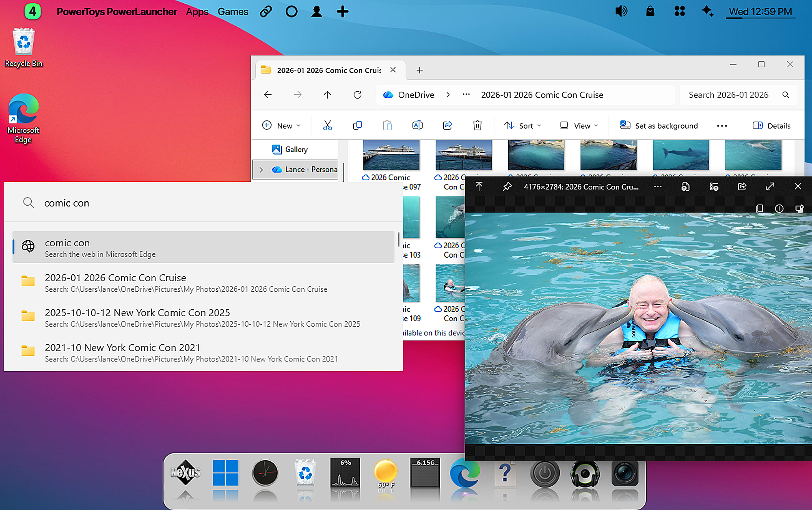The height and width of the screenshot is (510, 812).
Task: Click the link chain icon in top bar
Action: [266, 11]
